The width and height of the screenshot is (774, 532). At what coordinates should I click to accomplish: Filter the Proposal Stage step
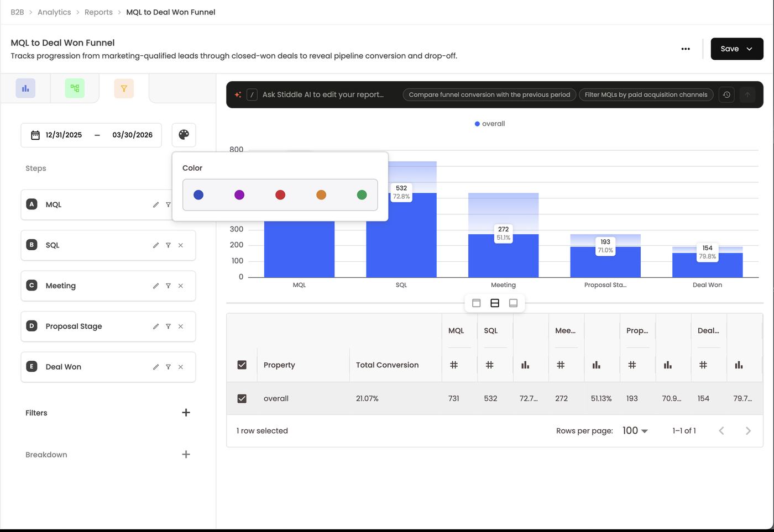[x=168, y=326]
